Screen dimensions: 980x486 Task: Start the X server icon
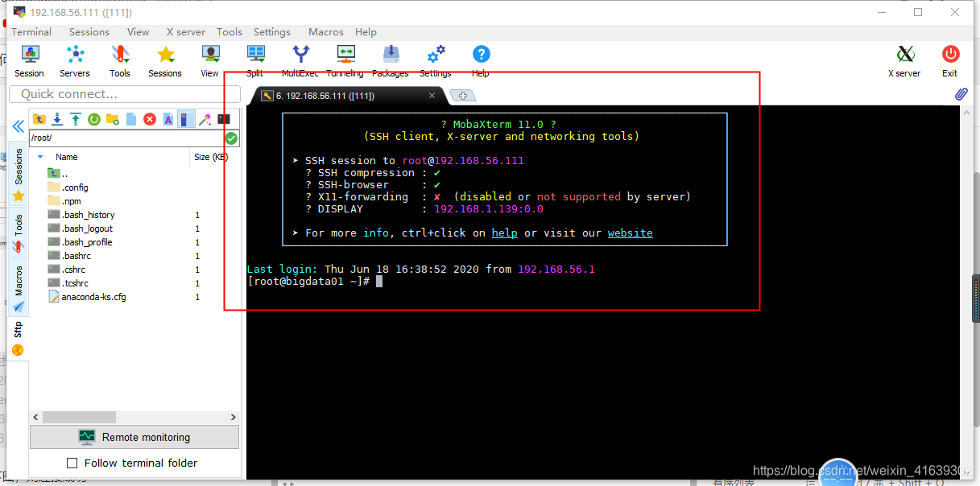coord(905,61)
